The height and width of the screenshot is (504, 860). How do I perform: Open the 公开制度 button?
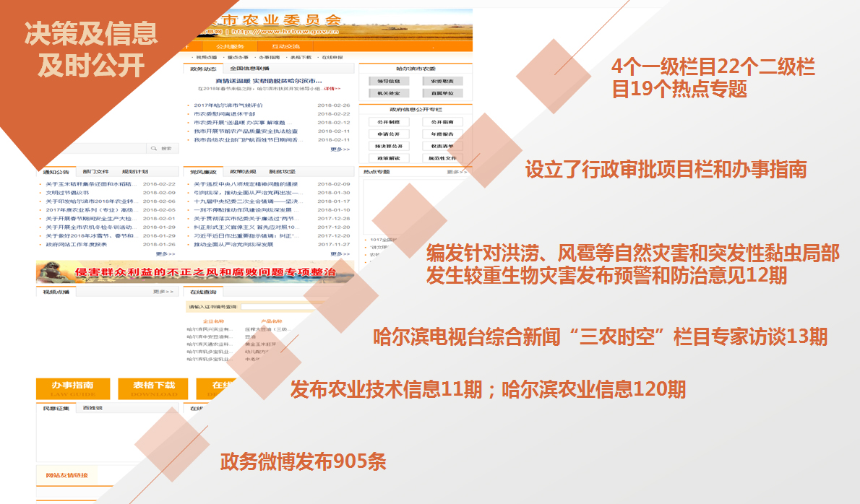tap(389, 122)
